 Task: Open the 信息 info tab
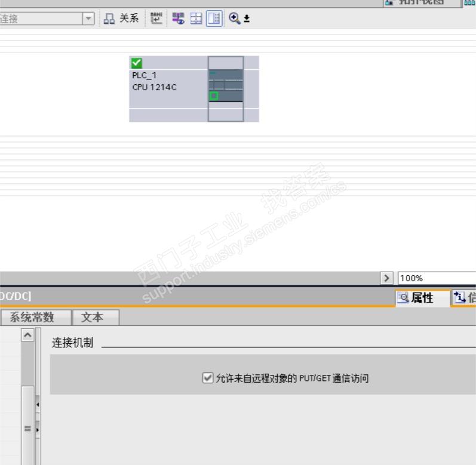point(464,297)
